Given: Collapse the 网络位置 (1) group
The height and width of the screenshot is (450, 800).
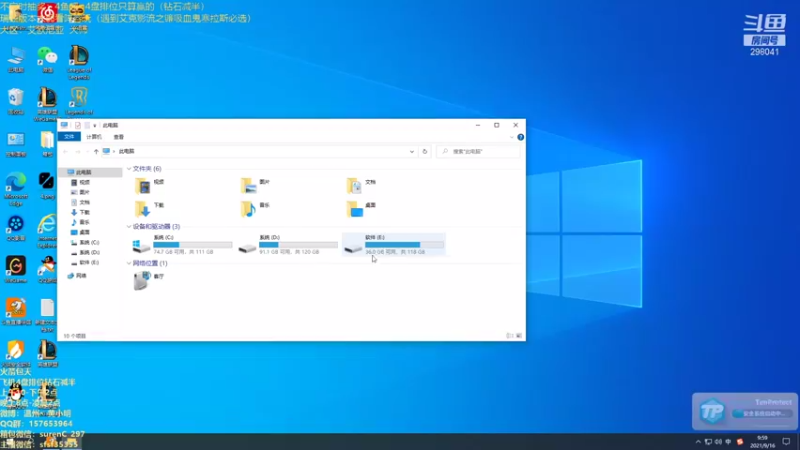Looking at the screenshot, I should [x=129, y=263].
